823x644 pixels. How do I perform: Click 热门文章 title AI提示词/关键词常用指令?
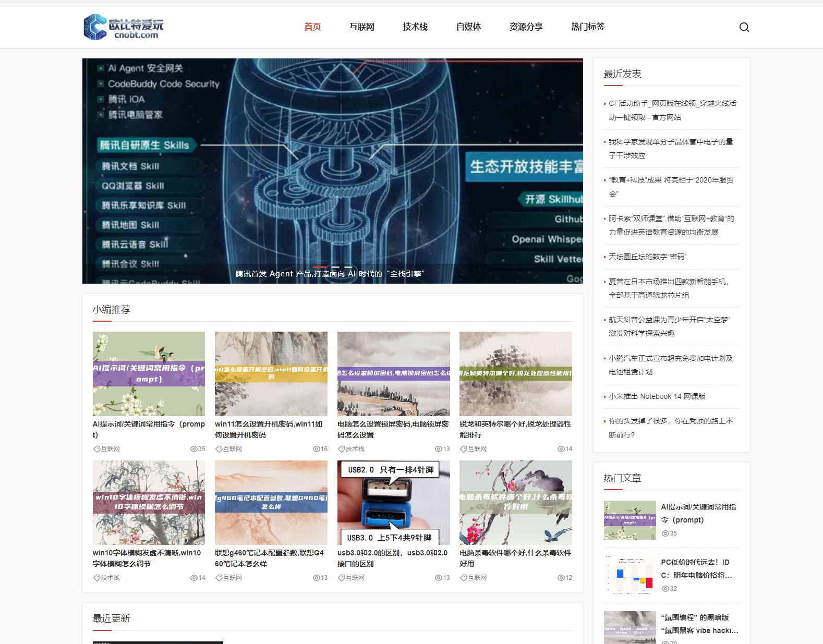point(699,513)
